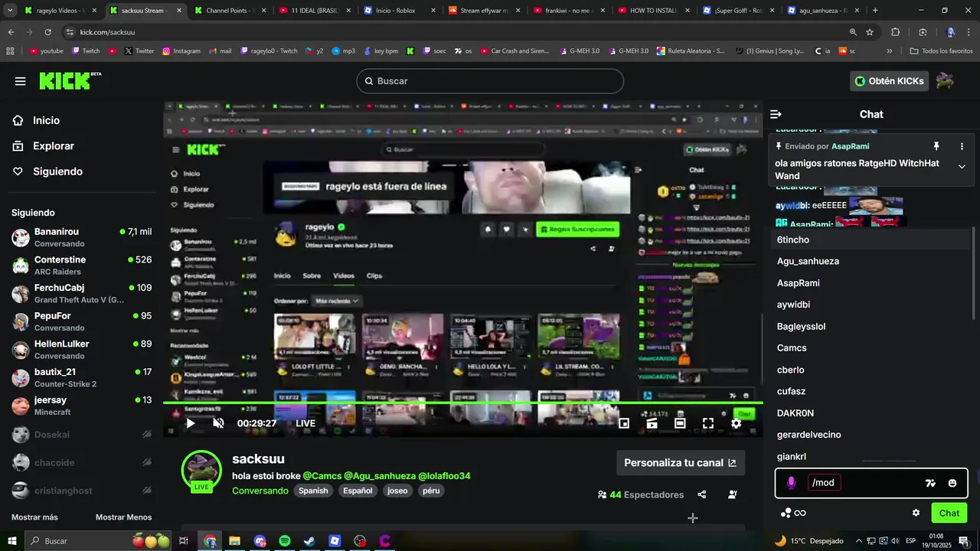The width and height of the screenshot is (980, 551).
Task: Open Explorar in the sidebar
Action: [x=53, y=146]
